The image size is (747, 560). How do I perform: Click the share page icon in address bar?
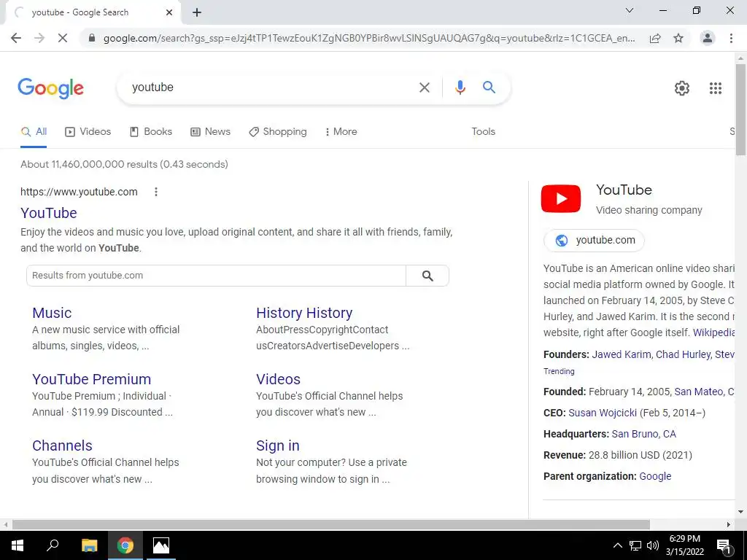(655, 38)
